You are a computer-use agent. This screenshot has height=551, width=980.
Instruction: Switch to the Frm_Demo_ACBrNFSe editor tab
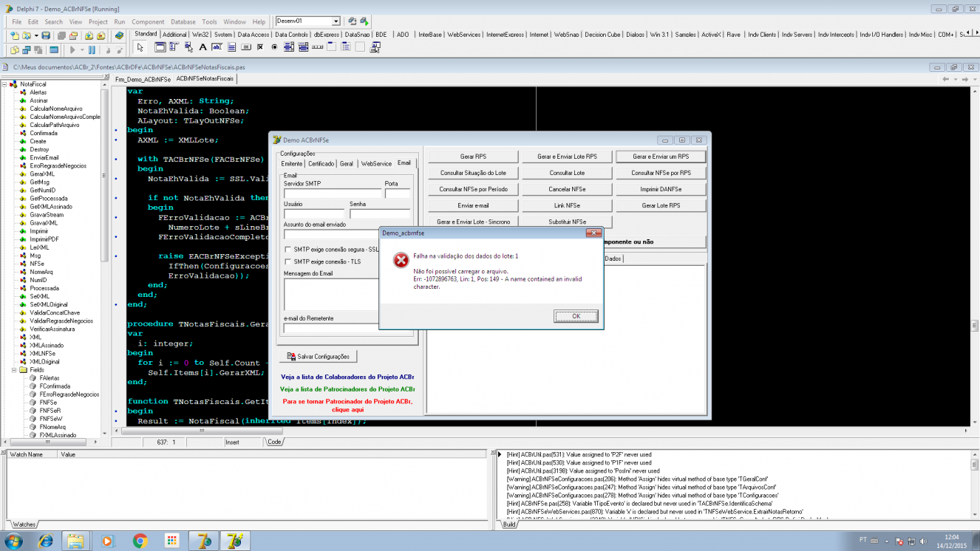pyautogui.click(x=143, y=79)
